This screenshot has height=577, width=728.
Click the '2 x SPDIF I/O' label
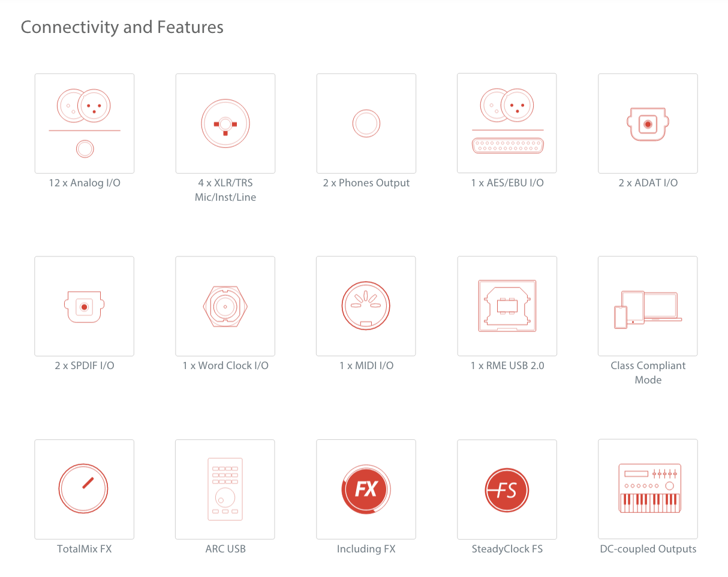click(85, 365)
